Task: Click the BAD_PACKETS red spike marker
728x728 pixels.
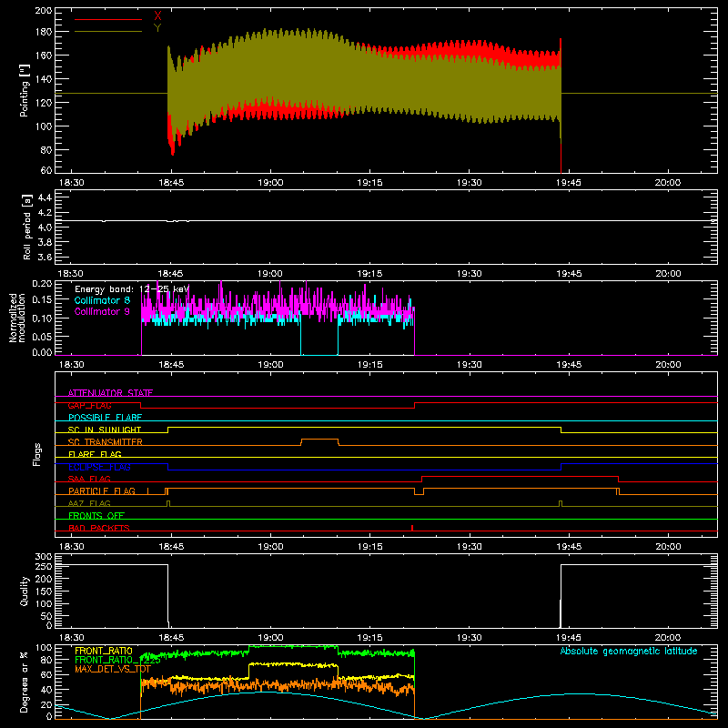Action: pyautogui.click(x=412, y=528)
